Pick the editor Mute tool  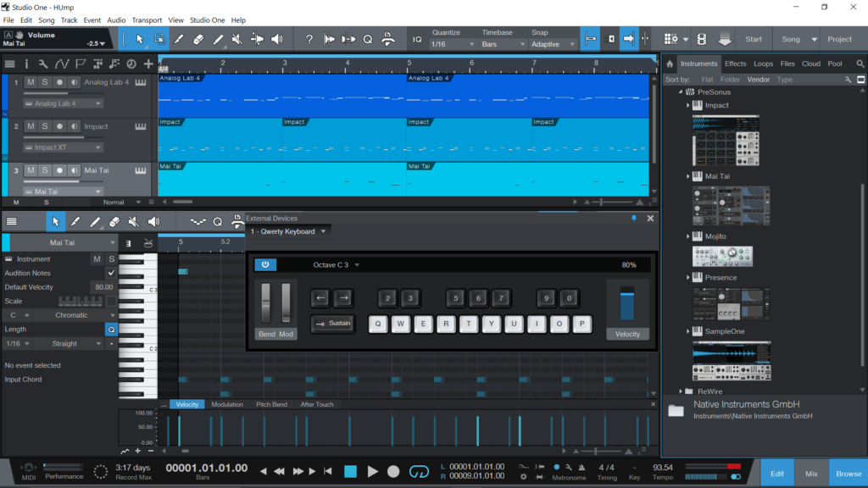(x=133, y=222)
